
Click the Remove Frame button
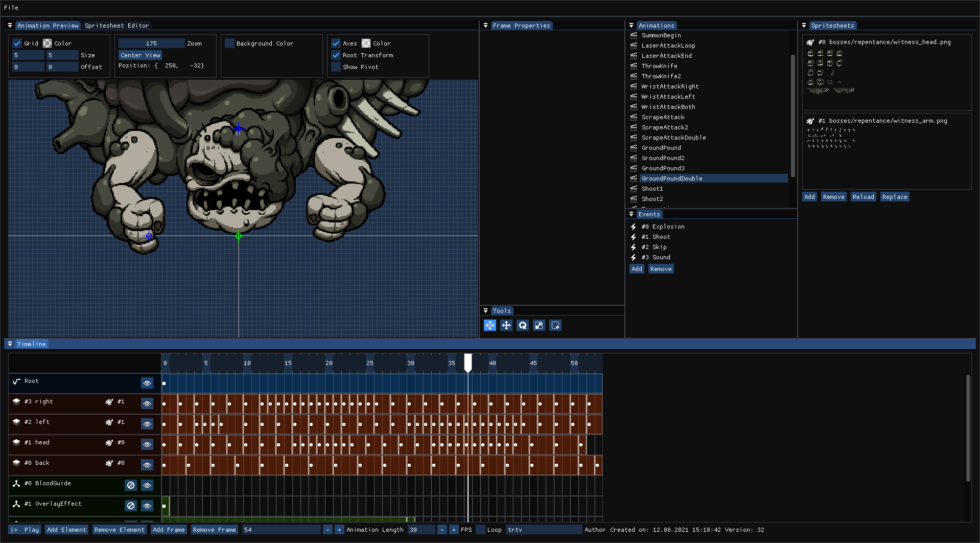coord(214,530)
